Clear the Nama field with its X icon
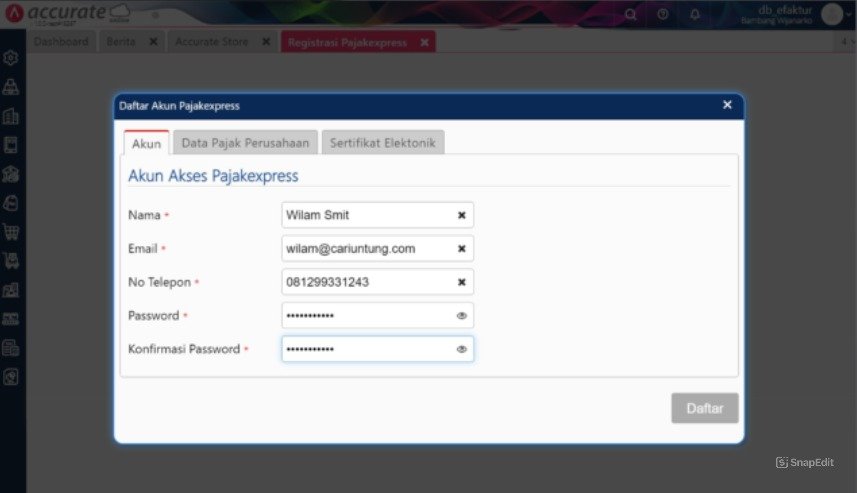 coord(461,215)
